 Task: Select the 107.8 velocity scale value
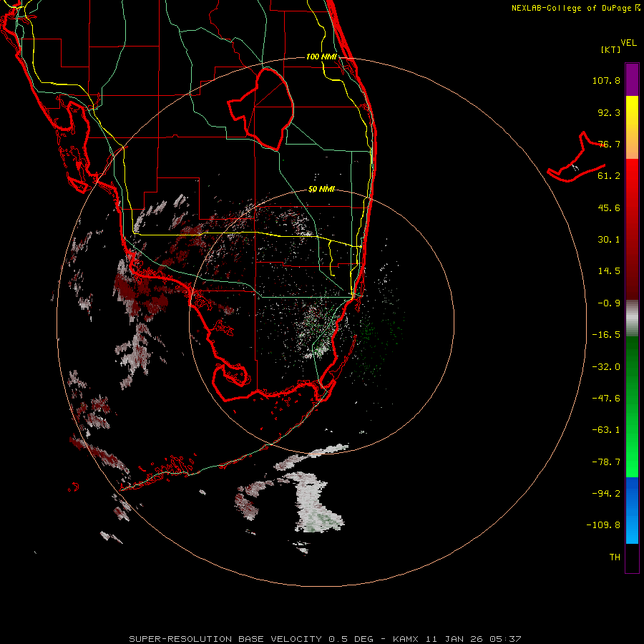pos(606,80)
